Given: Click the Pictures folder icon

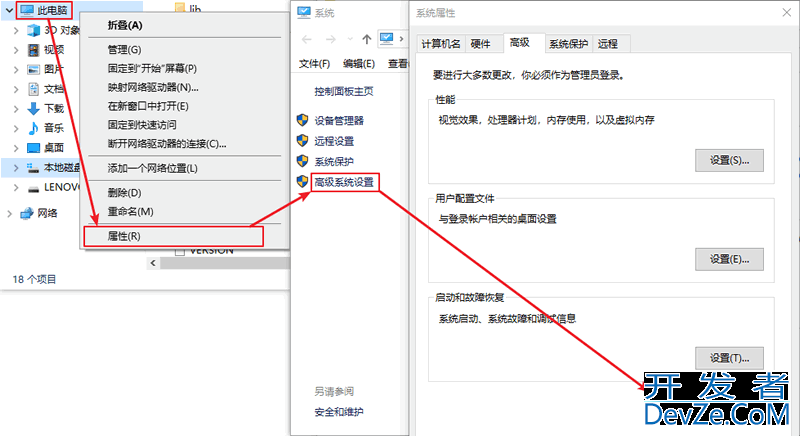Looking at the screenshot, I should click(x=34, y=69).
